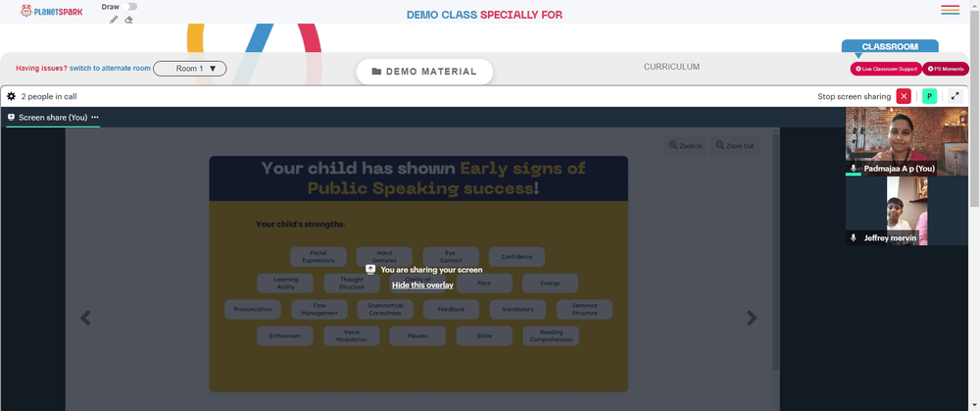Open the Room 1 dropdown
Image resolution: width=980 pixels, height=411 pixels.
190,69
